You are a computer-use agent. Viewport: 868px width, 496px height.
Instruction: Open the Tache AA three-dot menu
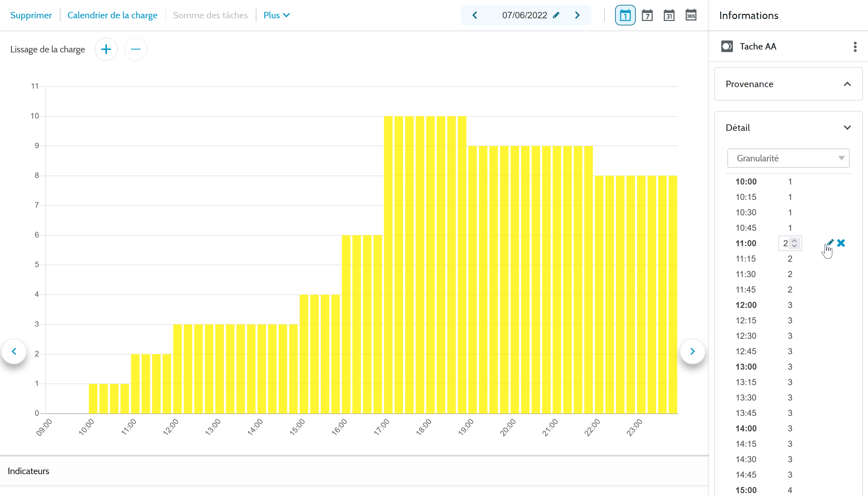[x=855, y=47]
